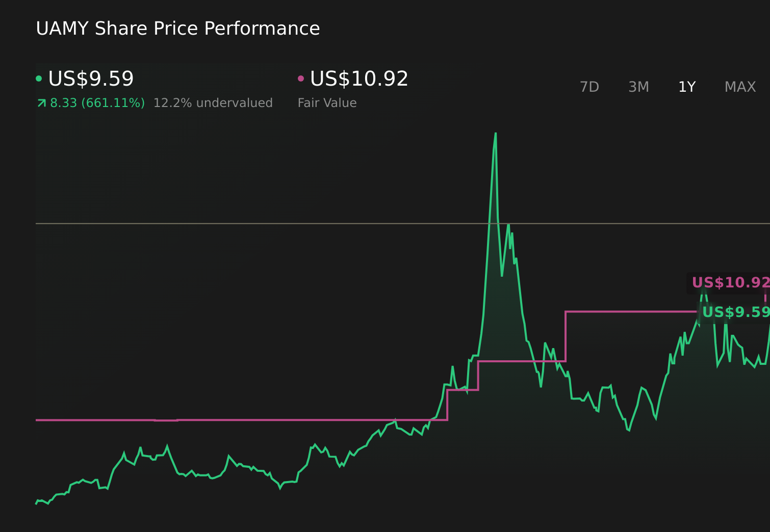Screen dimensions: 770x532
Task: Open the current price US$9.59 details
Action: click(91, 78)
